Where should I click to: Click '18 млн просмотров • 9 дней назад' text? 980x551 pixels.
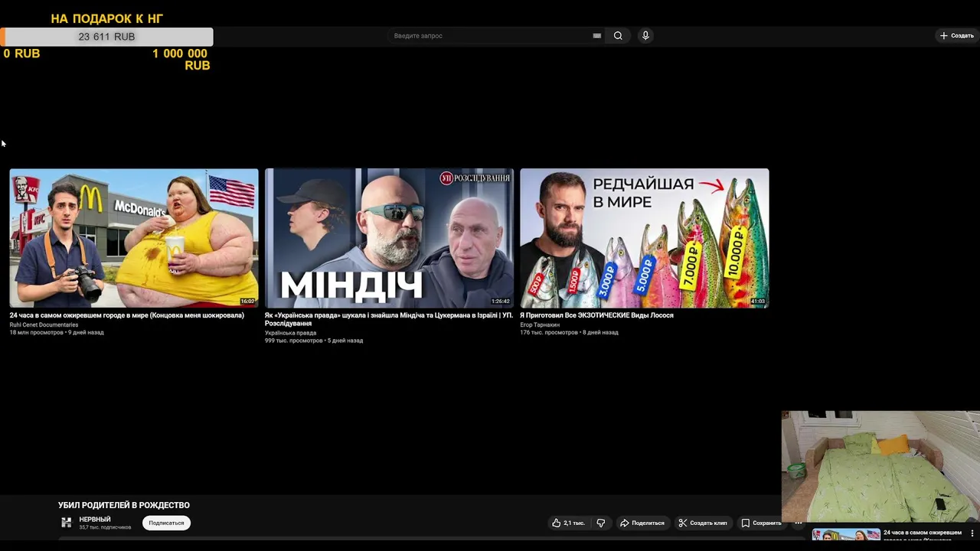pos(57,333)
